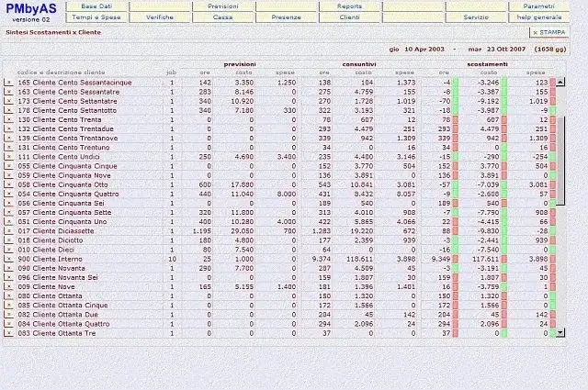The image size is (588, 390).
Task: Open row icon for Cliente Ottanta Tre
Action: pos(8,333)
